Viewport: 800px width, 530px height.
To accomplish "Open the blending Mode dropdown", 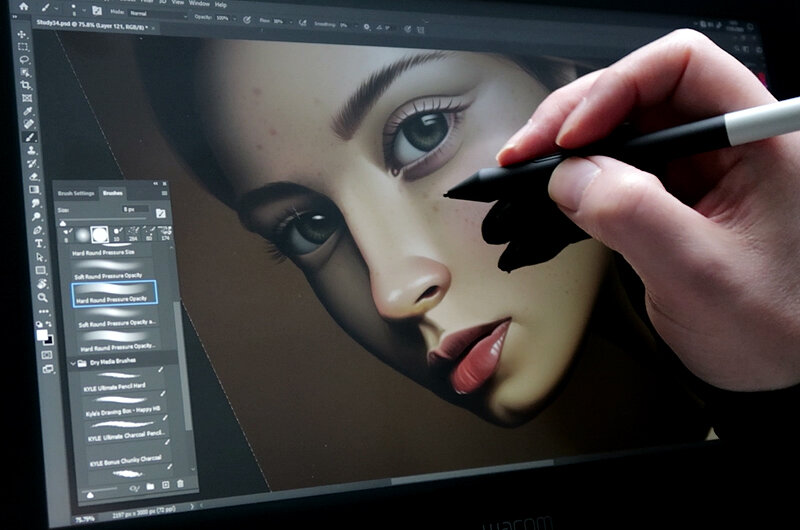I will coord(157,14).
